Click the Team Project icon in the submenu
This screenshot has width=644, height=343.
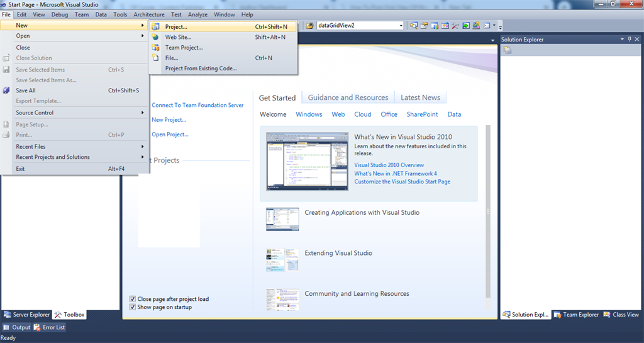(155, 48)
